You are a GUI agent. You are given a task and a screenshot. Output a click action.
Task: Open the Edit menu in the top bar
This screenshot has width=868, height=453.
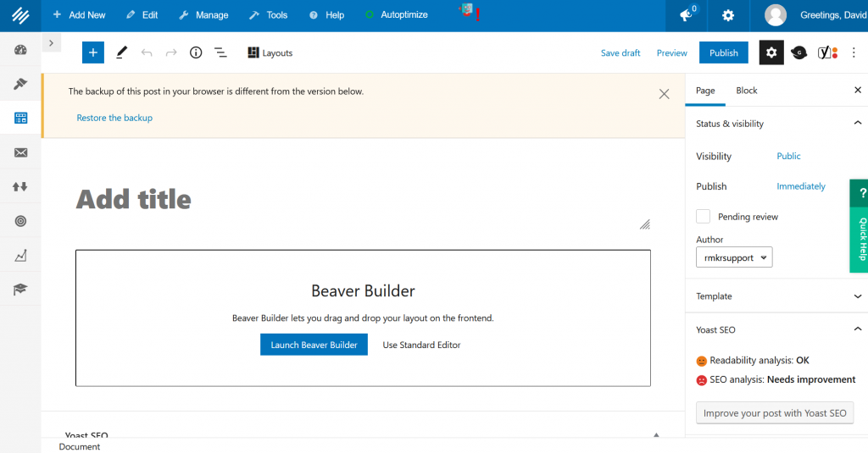coord(142,15)
